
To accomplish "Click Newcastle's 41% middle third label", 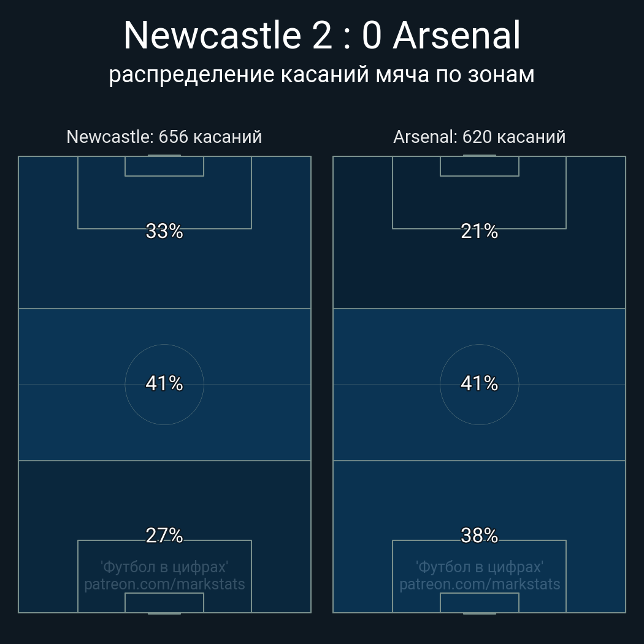I will [x=164, y=383].
